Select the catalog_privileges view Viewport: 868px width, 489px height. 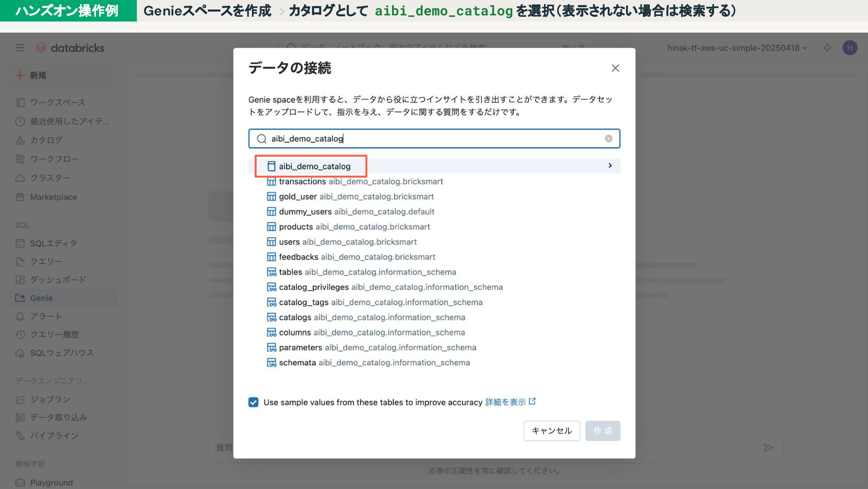[x=384, y=287]
